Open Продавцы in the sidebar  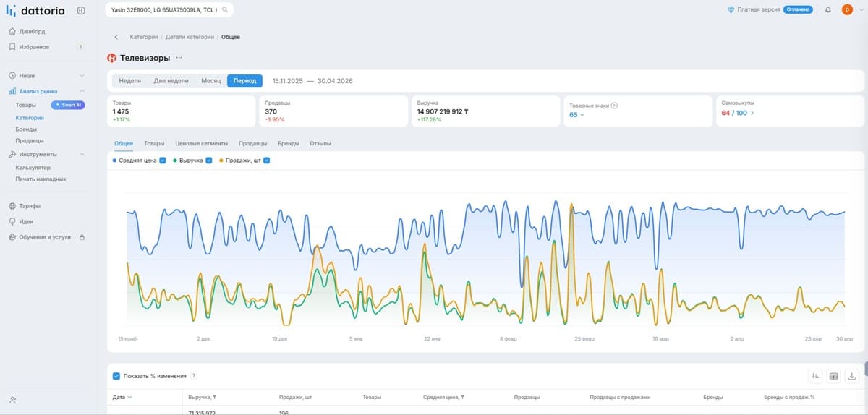coord(30,140)
